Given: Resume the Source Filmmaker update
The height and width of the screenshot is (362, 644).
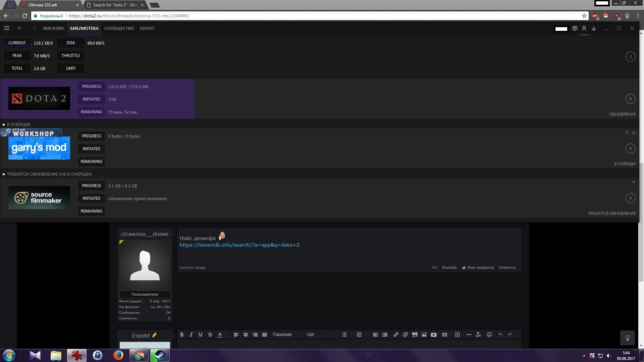Looking at the screenshot, I should [630, 198].
